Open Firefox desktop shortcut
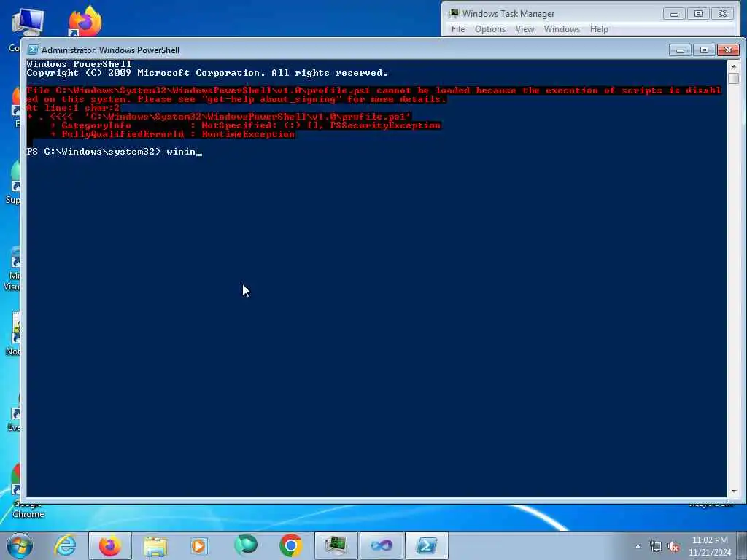This screenshot has height=560, width=747. 85,22
